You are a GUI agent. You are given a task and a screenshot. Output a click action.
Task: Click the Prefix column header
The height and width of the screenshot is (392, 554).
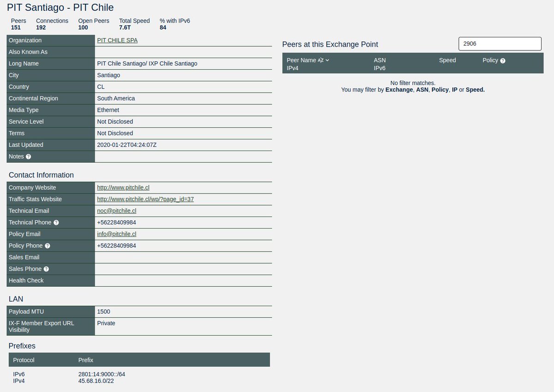[x=86, y=360]
